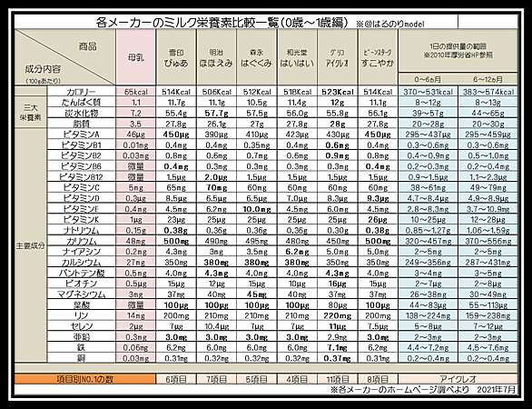Image resolution: width=532 pixels, height=409 pixels.
Task: Click the 7.1mg cell in 鉄 row
Action: pos(337,347)
